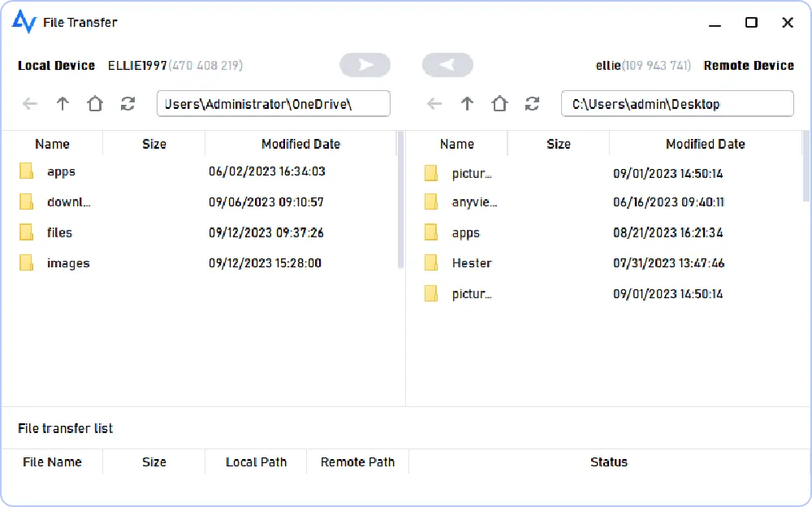
Task: Click the send-to-remote arrow button
Action: click(365, 65)
